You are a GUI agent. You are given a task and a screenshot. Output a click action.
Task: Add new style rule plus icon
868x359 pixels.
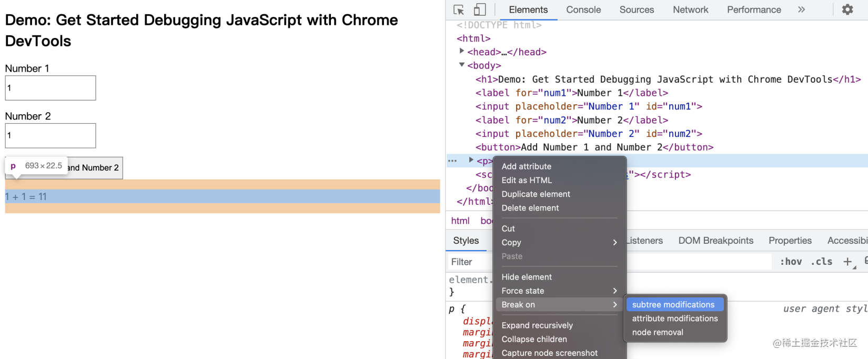(847, 262)
